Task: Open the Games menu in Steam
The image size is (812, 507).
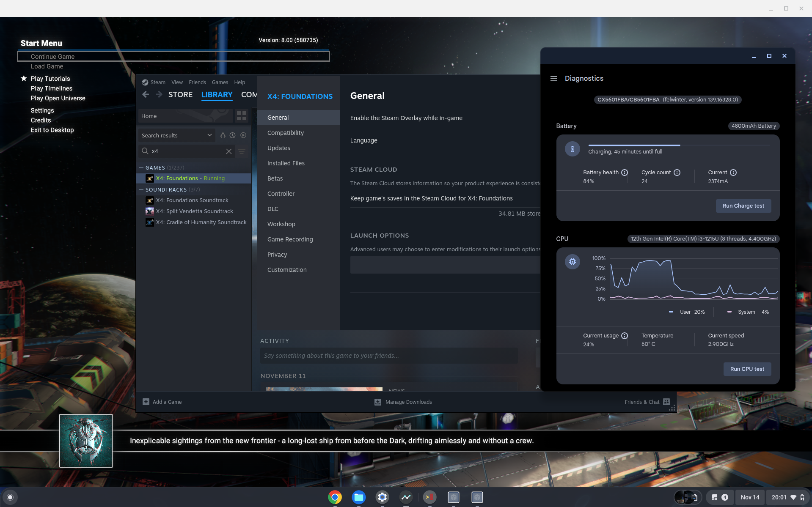Action: 220,82
